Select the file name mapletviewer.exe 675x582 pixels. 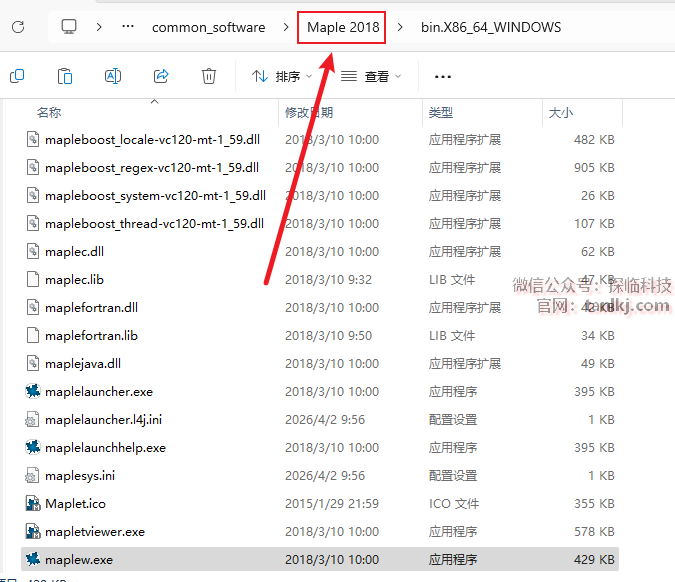(x=95, y=532)
